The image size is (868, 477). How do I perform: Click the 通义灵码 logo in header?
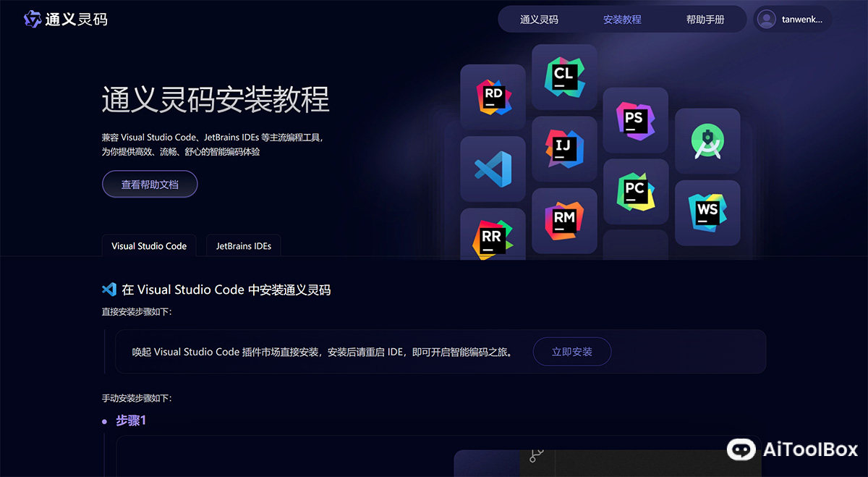[x=66, y=20]
